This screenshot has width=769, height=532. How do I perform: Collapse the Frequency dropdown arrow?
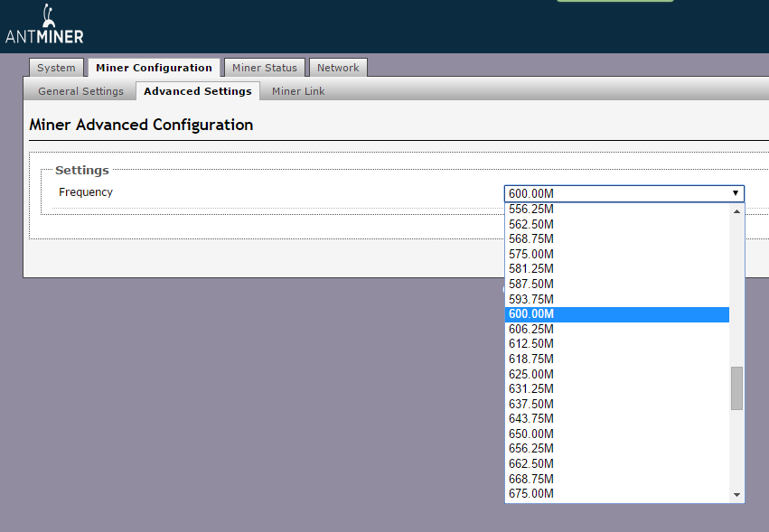click(736, 193)
